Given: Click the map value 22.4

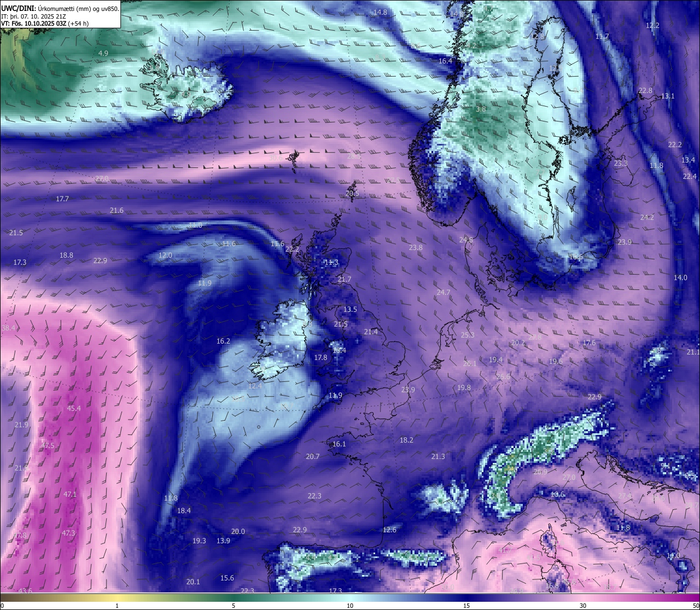Looking at the screenshot, I should (x=690, y=176).
